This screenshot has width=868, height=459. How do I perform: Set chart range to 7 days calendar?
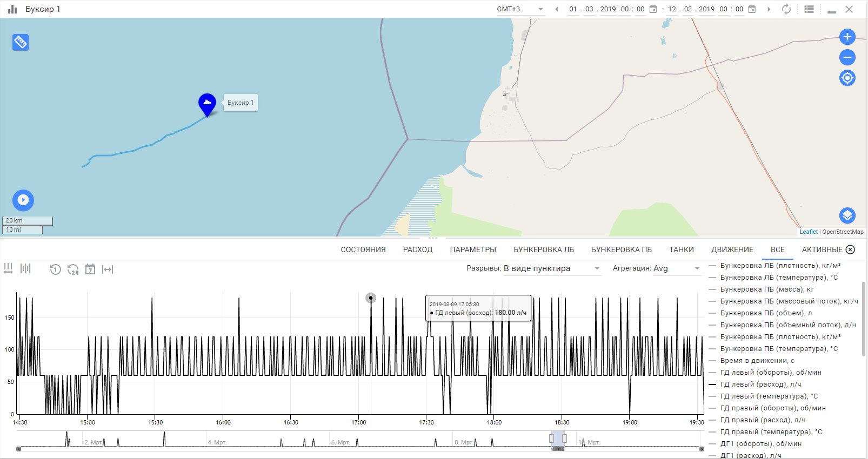coord(90,269)
